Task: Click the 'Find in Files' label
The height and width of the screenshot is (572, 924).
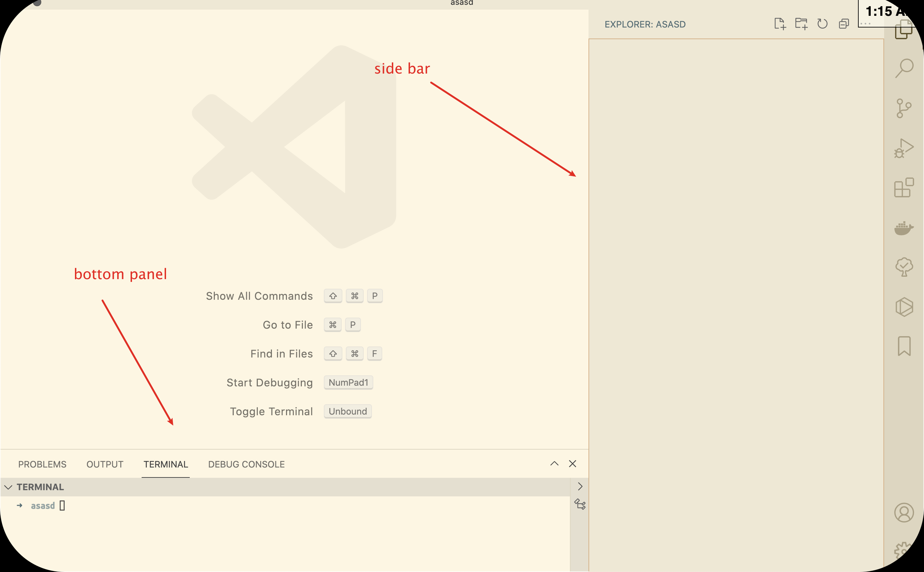Action: click(282, 354)
